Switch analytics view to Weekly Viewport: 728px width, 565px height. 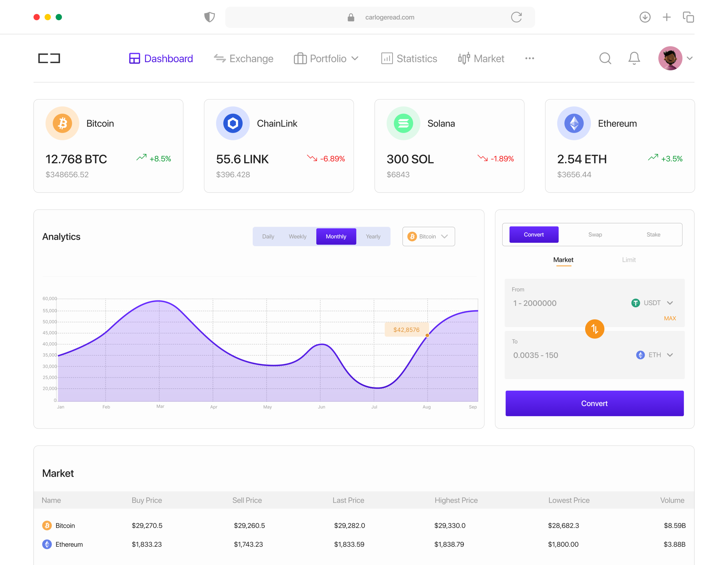(x=297, y=236)
